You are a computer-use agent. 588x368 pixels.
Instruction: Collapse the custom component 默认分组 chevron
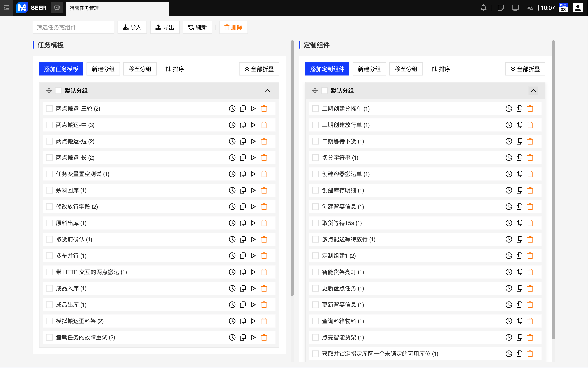(x=533, y=91)
